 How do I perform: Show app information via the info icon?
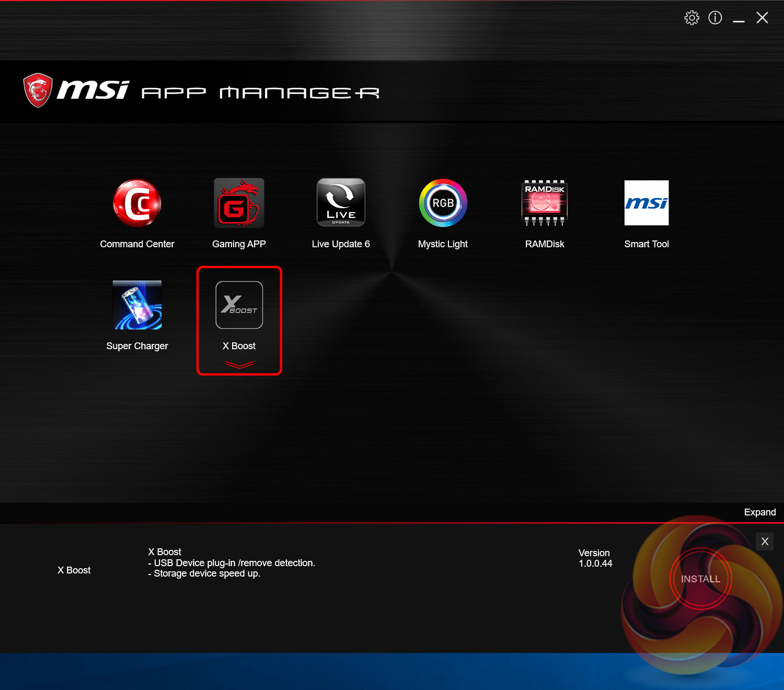coord(715,18)
